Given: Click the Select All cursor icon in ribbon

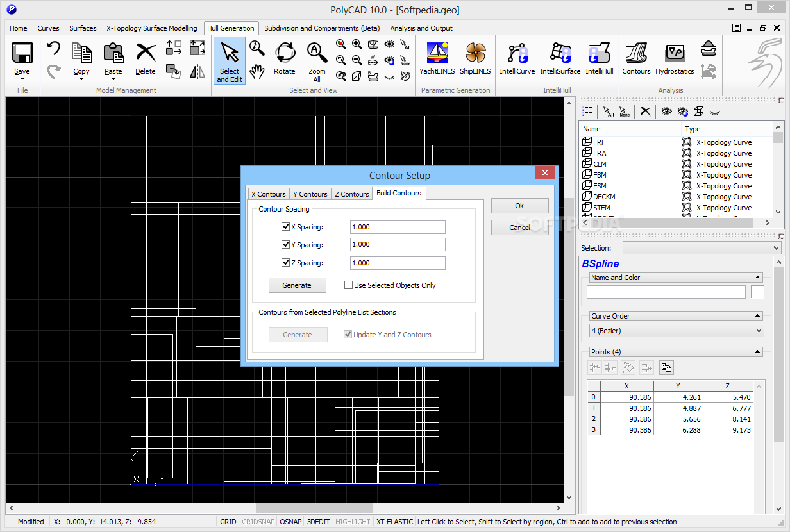Looking at the screenshot, I should (x=405, y=45).
